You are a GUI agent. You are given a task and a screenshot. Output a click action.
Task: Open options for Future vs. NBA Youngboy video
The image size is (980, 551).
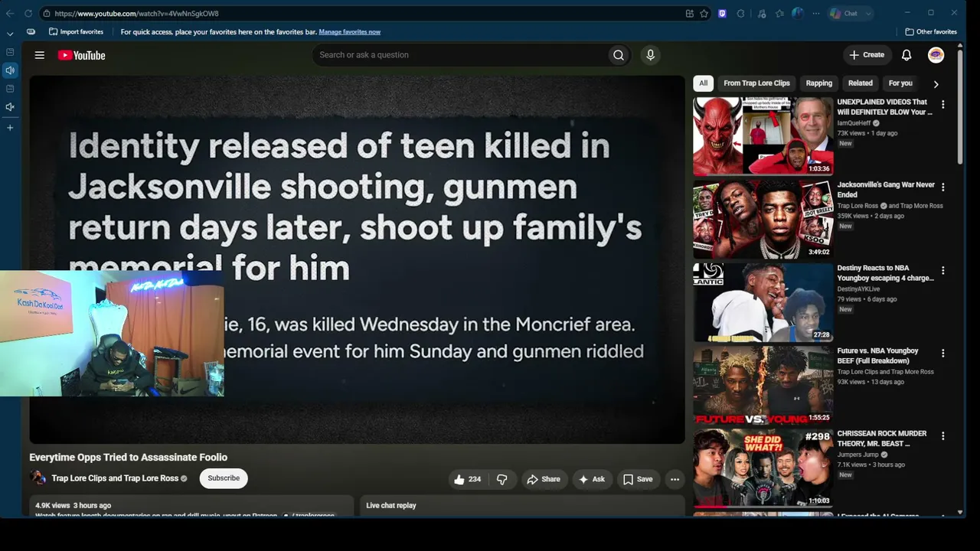click(x=942, y=353)
